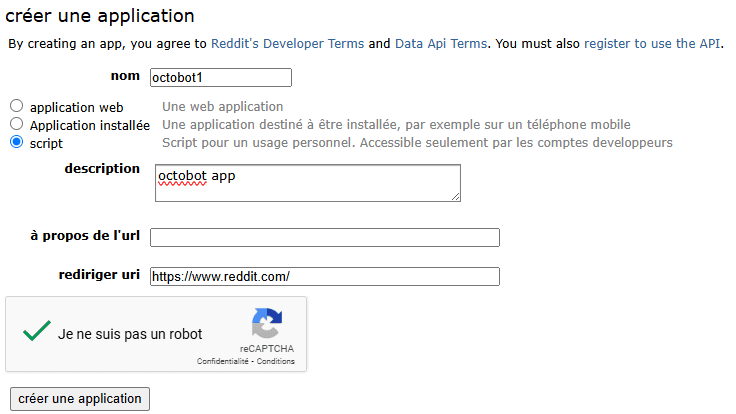Image resolution: width=736 pixels, height=414 pixels.
Task: Click the Application installée label text
Action: tap(90, 125)
